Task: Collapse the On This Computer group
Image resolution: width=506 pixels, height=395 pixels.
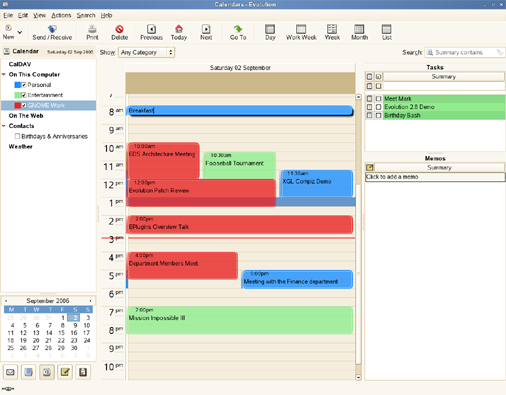Action: 4,74
